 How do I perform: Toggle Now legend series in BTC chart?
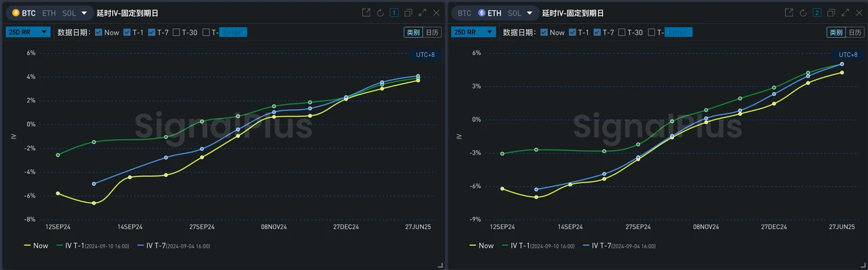pyautogui.click(x=35, y=246)
